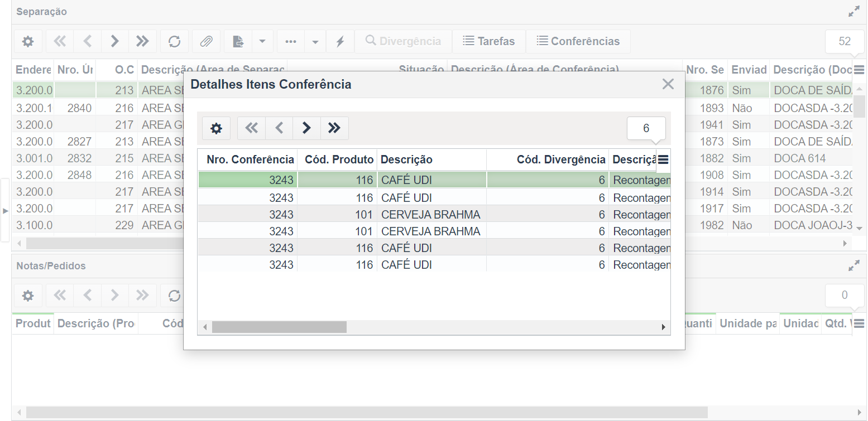Go to next record in Separação toolbar
The width and height of the screenshot is (868, 421).
(x=115, y=41)
